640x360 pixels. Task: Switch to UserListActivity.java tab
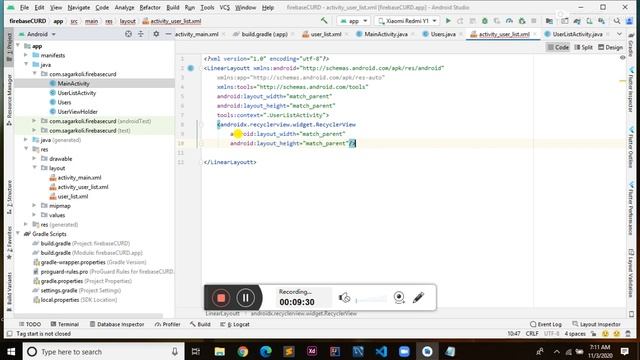(x=577, y=34)
